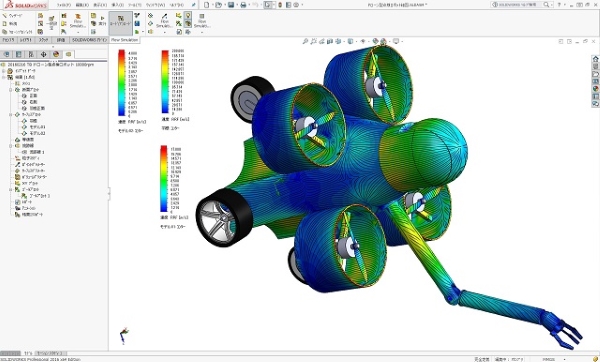Viewport: 600px width, 362px height.
Task: Click the Print icon in top toolbar
Action: tap(243, 5)
